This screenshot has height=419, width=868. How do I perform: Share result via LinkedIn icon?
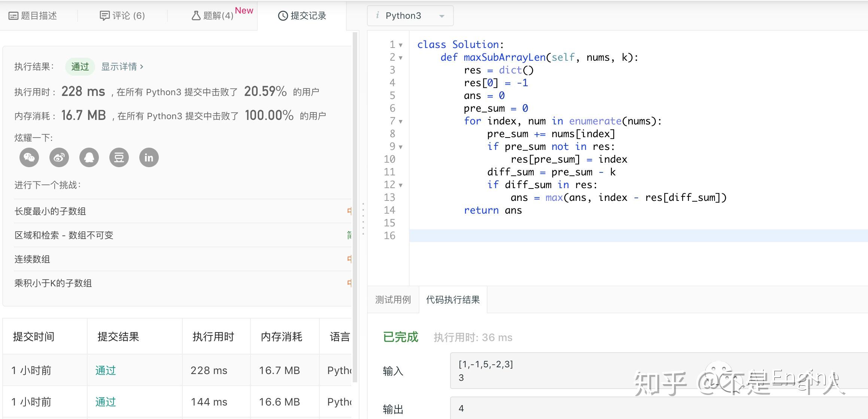coord(149,157)
